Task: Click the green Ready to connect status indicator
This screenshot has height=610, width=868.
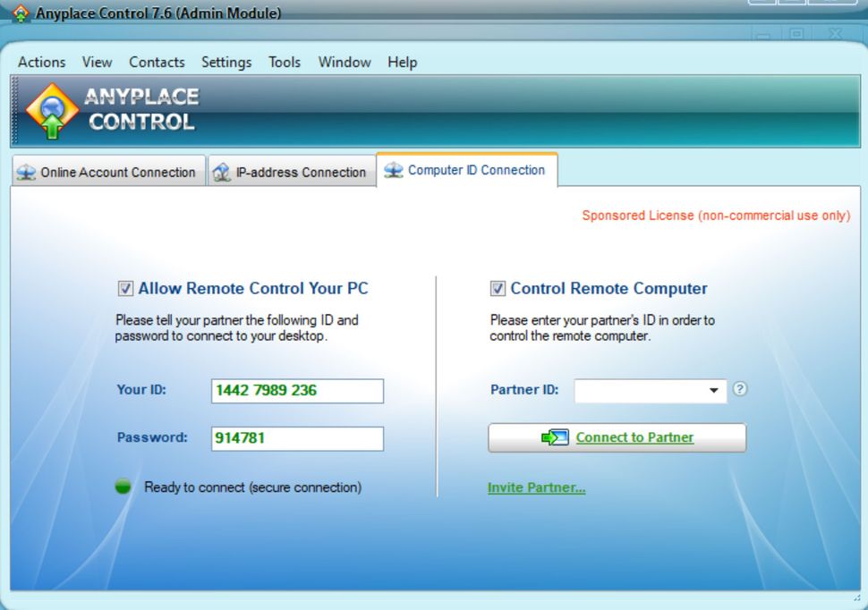Action: 123,487
